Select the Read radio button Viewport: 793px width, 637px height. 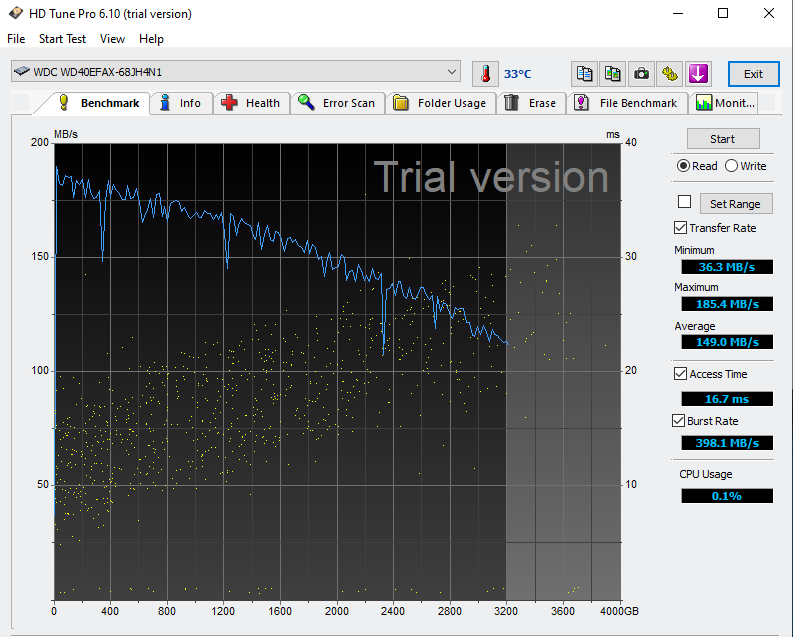(683, 166)
